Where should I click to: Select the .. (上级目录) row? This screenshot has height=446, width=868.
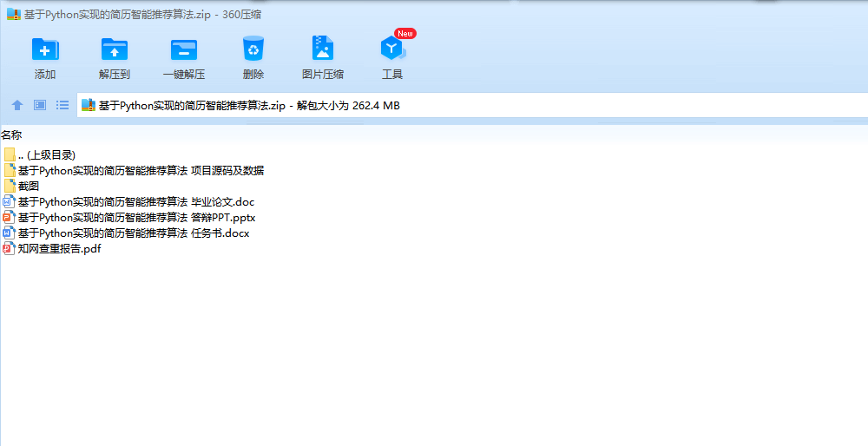[47, 155]
